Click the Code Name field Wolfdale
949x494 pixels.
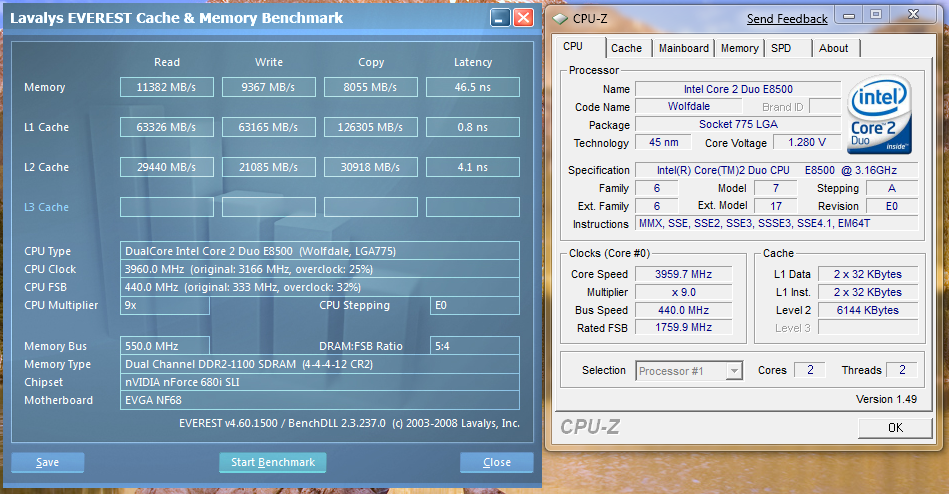689,107
